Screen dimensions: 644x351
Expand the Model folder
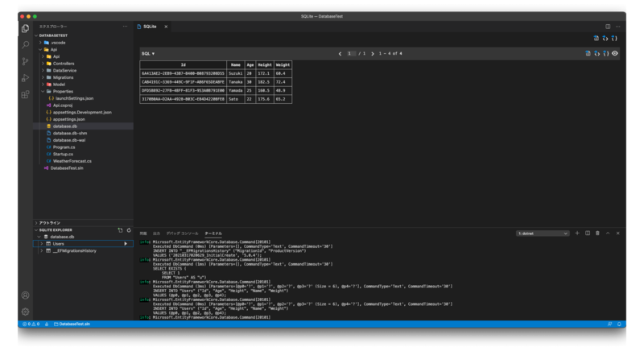tap(43, 85)
